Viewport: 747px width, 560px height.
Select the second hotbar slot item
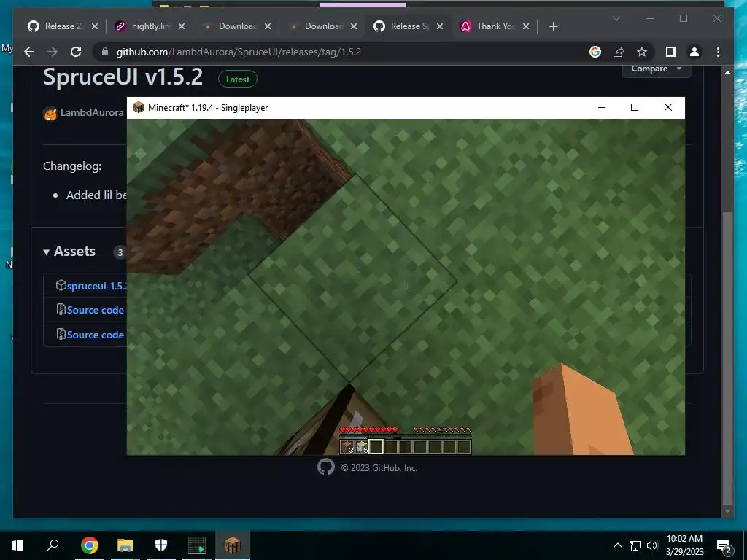pyautogui.click(x=362, y=447)
